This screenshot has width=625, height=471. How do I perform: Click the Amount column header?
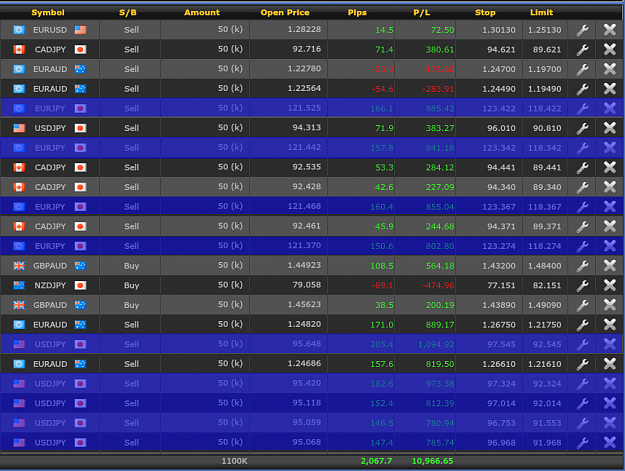tap(202, 12)
